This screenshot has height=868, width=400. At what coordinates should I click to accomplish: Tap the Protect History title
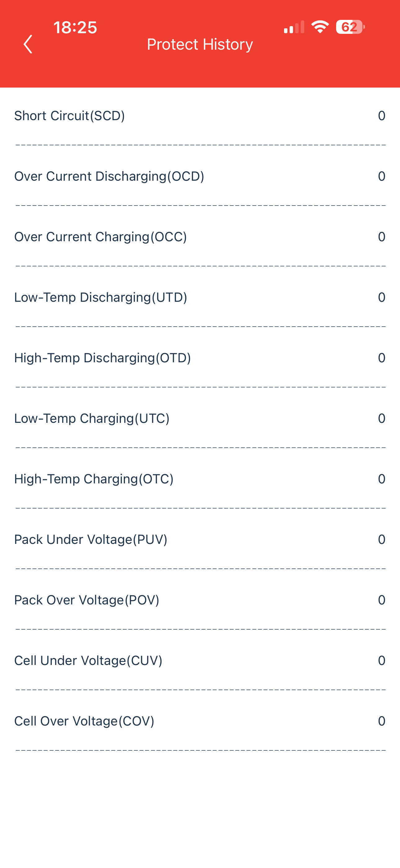[200, 44]
